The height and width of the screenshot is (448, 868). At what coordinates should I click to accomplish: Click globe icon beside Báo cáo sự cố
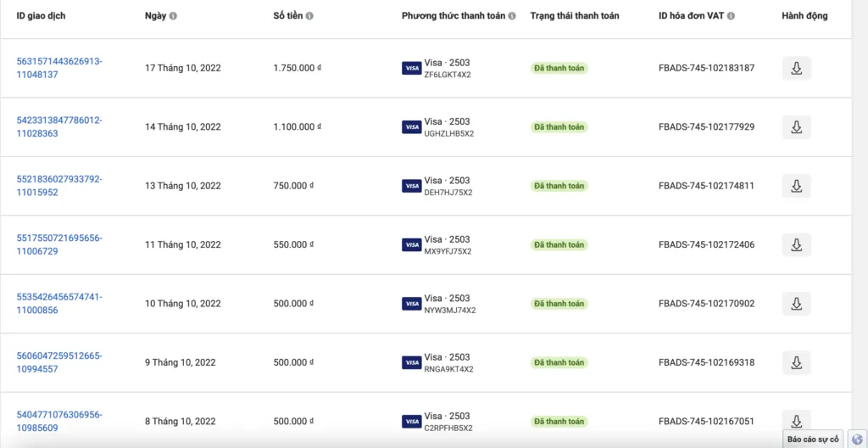[x=857, y=440]
